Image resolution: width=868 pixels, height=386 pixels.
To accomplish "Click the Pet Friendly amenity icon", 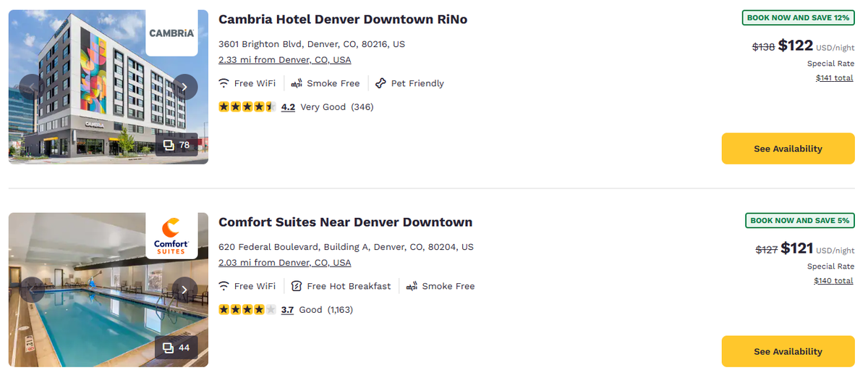I will pyautogui.click(x=381, y=83).
